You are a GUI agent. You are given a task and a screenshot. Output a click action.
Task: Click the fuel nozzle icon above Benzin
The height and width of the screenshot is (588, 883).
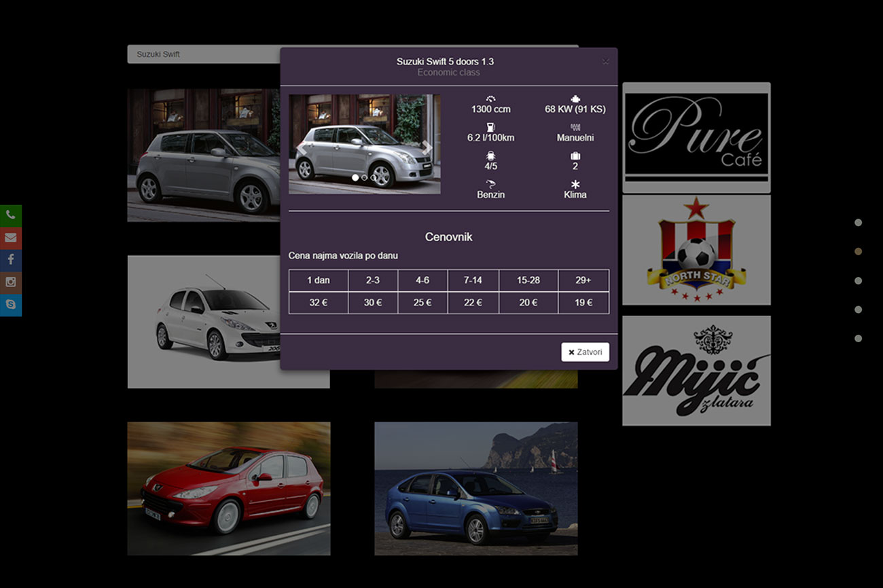(490, 184)
